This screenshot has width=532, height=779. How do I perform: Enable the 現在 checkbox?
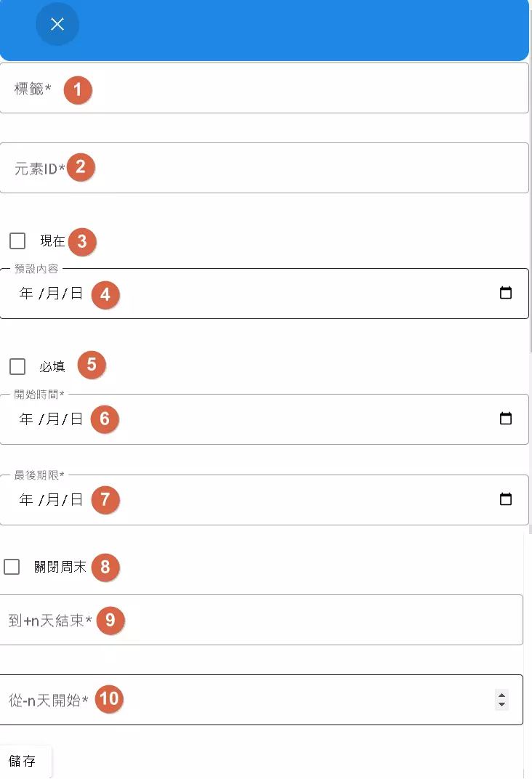click(x=17, y=241)
